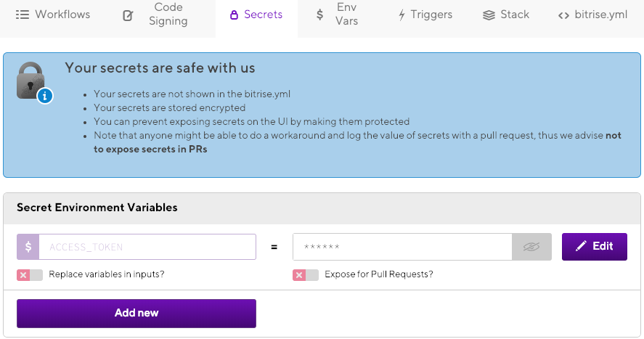Click the ACCESS_TOKEN key input field

coord(147,247)
